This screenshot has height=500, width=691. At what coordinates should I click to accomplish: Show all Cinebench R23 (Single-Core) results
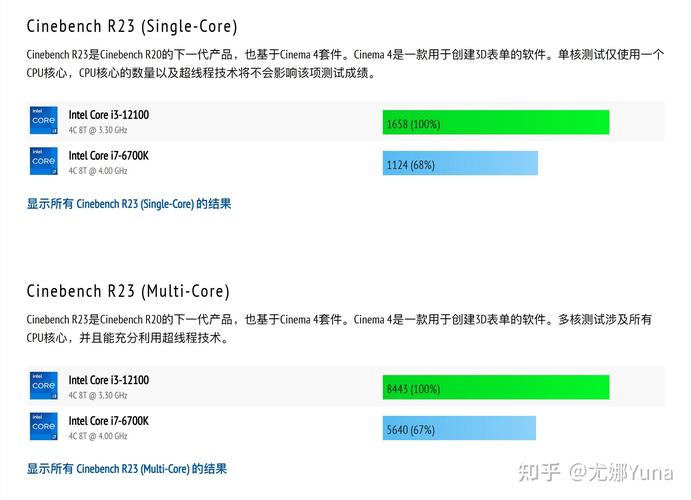tap(128, 204)
